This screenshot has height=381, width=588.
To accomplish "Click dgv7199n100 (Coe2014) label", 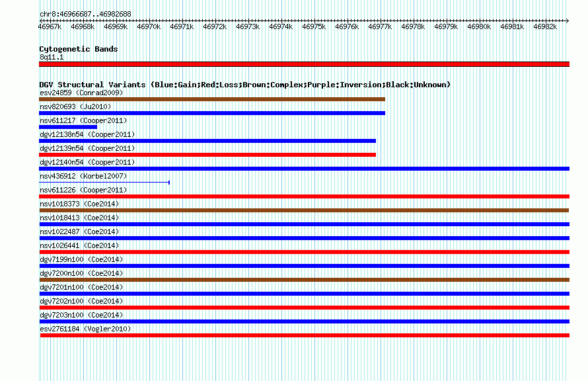I will point(81,259).
